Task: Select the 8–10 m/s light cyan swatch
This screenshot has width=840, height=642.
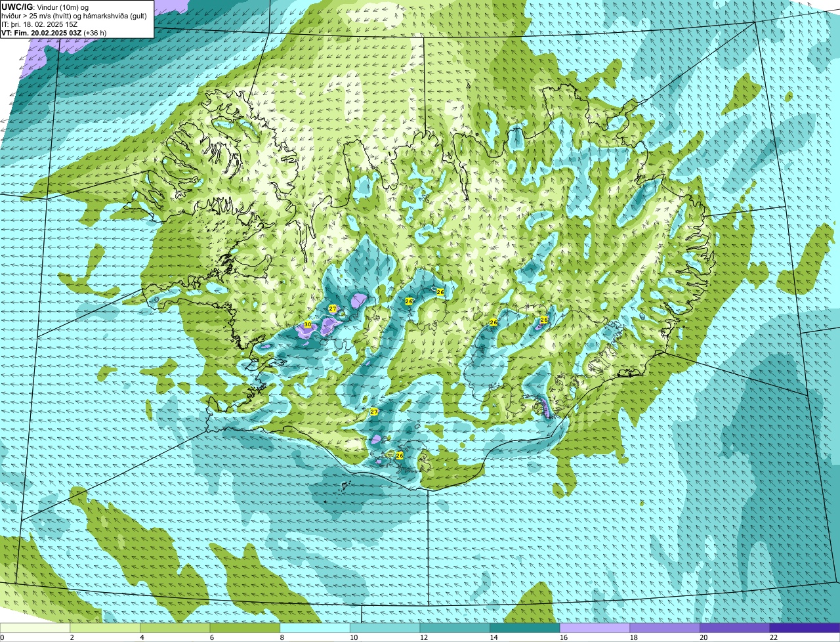Action: (x=315, y=628)
